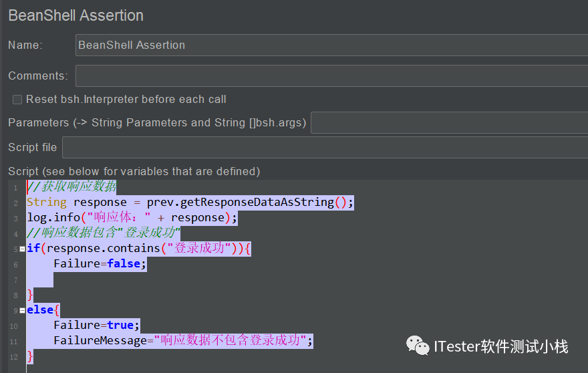Click the Comments input field
This screenshot has width=588, height=373.
coord(331,76)
